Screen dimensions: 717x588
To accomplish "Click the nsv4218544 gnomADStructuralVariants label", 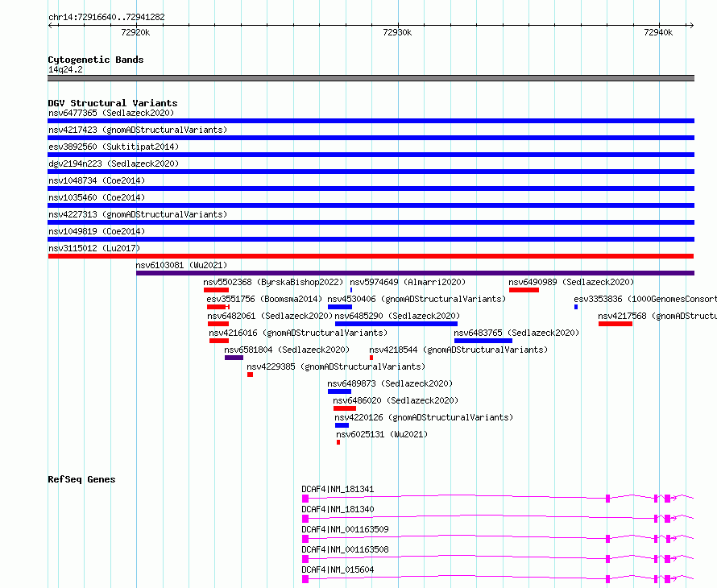I will click(x=458, y=350).
